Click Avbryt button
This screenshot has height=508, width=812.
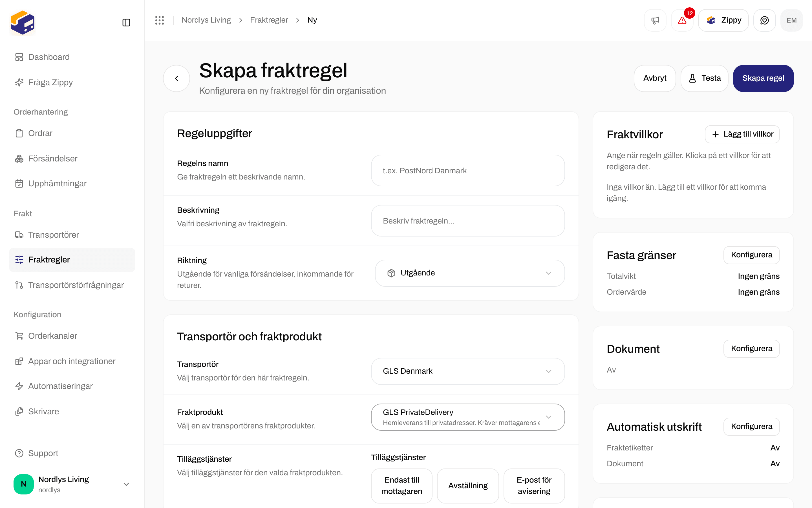pos(655,78)
